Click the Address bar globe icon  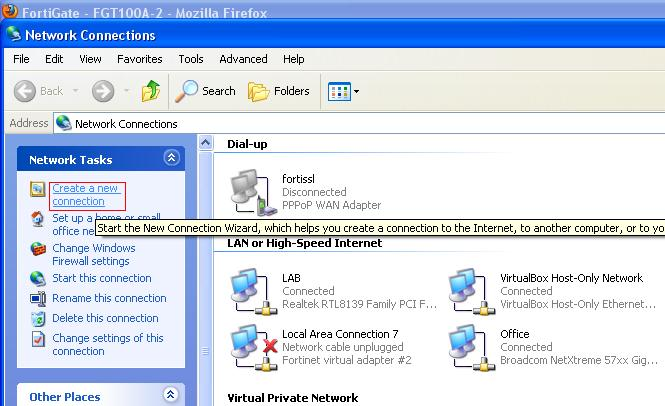tap(64, 123)
